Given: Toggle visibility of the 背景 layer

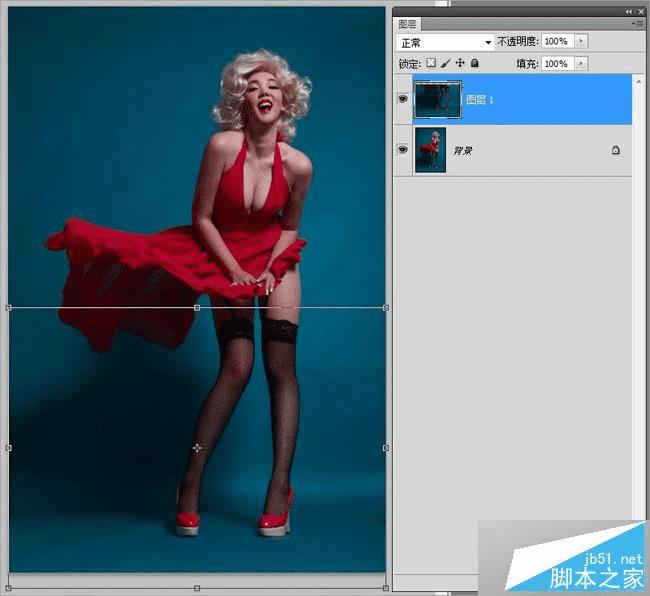Looking at the screenshot, I should [x=403, y=150].
